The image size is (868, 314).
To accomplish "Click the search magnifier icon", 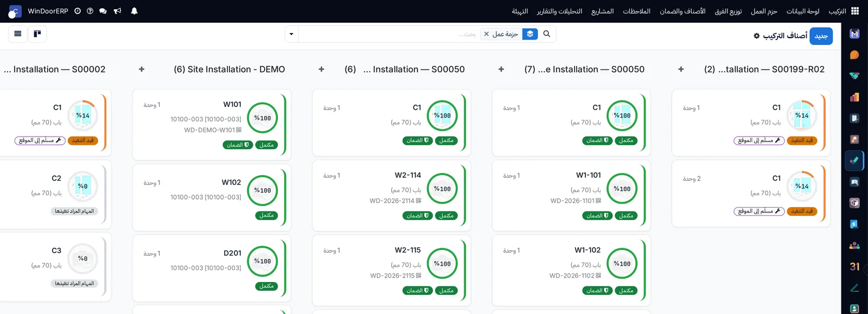I will 547,34.
